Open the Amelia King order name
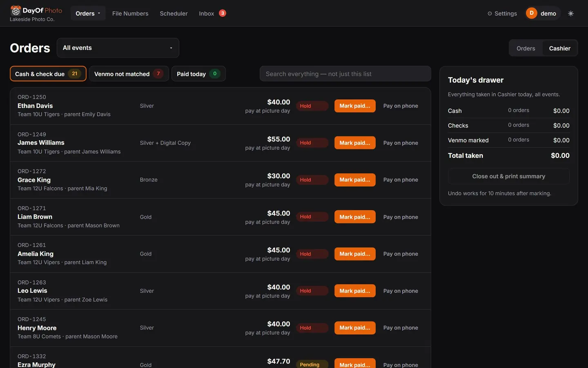Image resolution: width=588 pixels, height=368 pixels. tap(36, 254)
